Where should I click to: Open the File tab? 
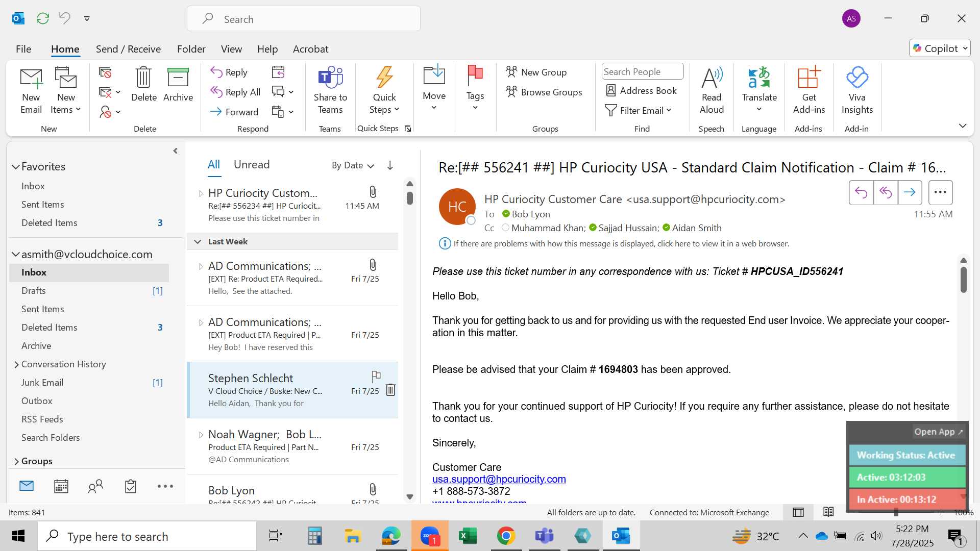(23, 49)
